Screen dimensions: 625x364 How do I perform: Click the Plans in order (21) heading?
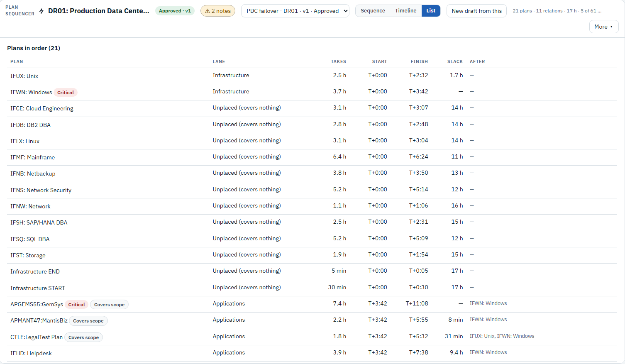(34, 48)
